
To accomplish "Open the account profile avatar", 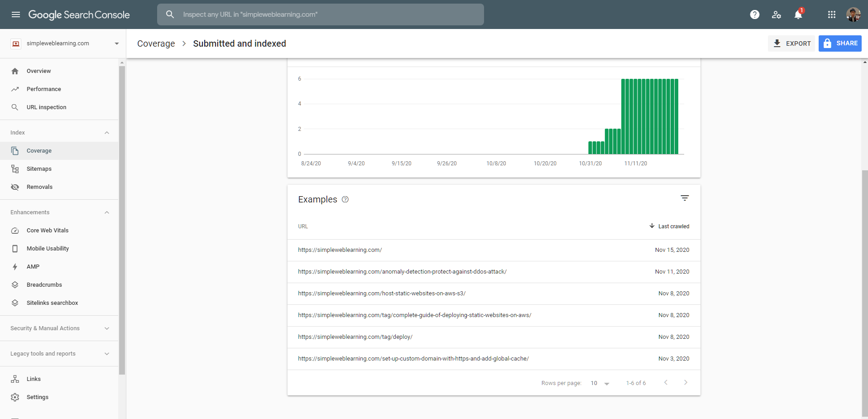I will coord(854,14).
